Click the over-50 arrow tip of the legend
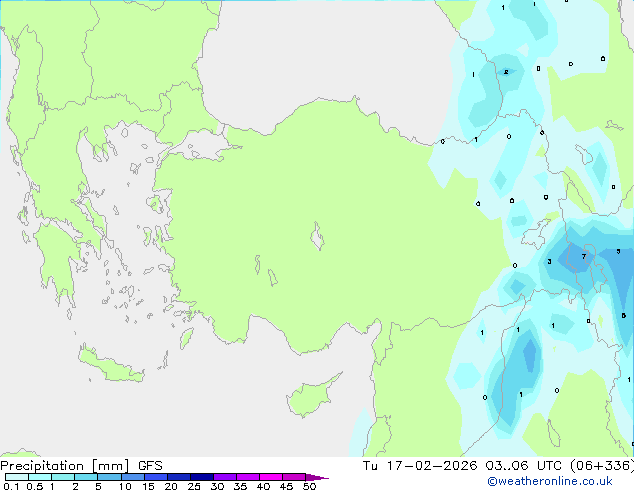The width and height of the screenshot is (634, 490). pos(317,477)
